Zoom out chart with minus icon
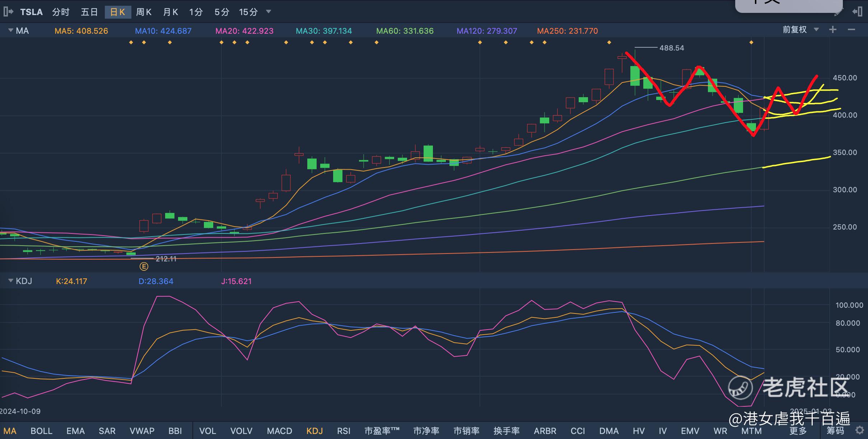The width and height of the screenshot is (868, 439). click(851, 30)
